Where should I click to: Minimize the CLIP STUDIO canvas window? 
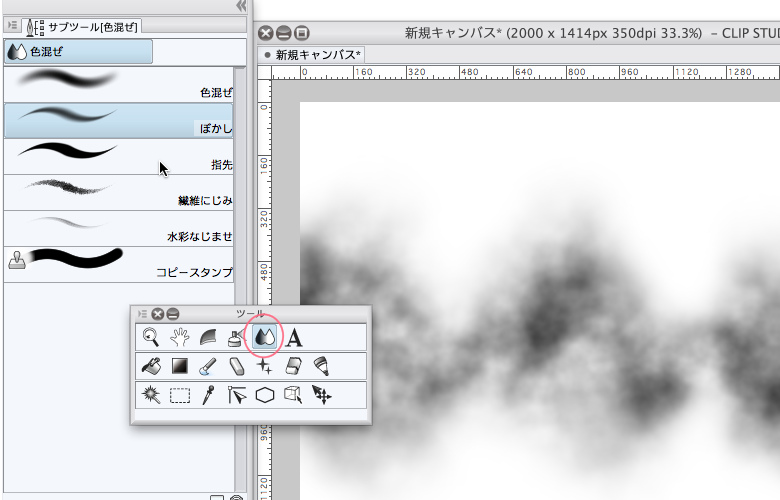[284, 33]
